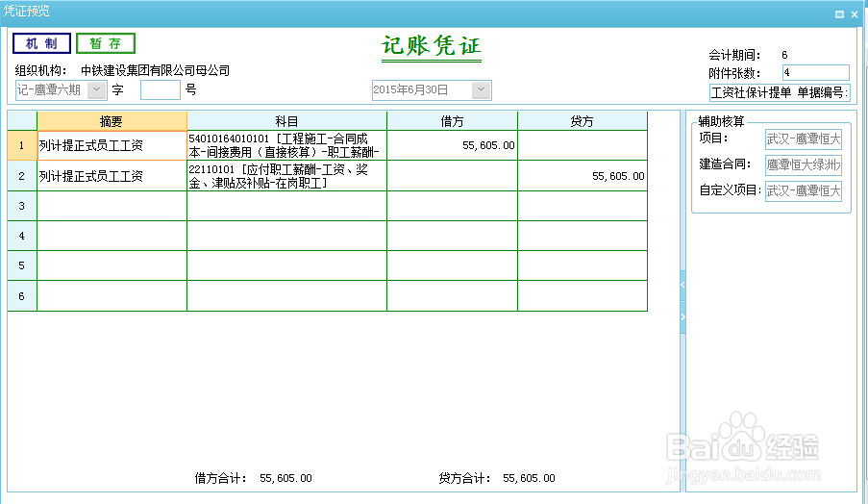This screenshot has width=868, height=504.
Task: Click row 2 credit amount 55,605.00
Action: click(583, 176)
